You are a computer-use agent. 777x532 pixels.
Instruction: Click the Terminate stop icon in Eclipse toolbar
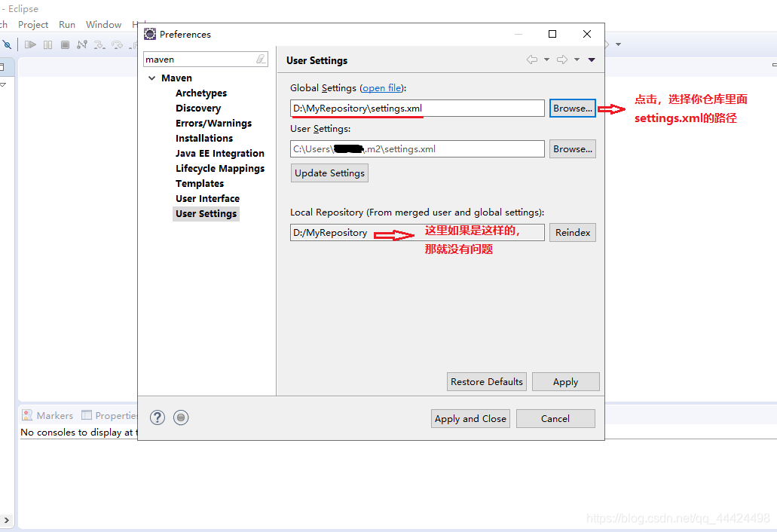pyautogui.click(x=65, y=44)
